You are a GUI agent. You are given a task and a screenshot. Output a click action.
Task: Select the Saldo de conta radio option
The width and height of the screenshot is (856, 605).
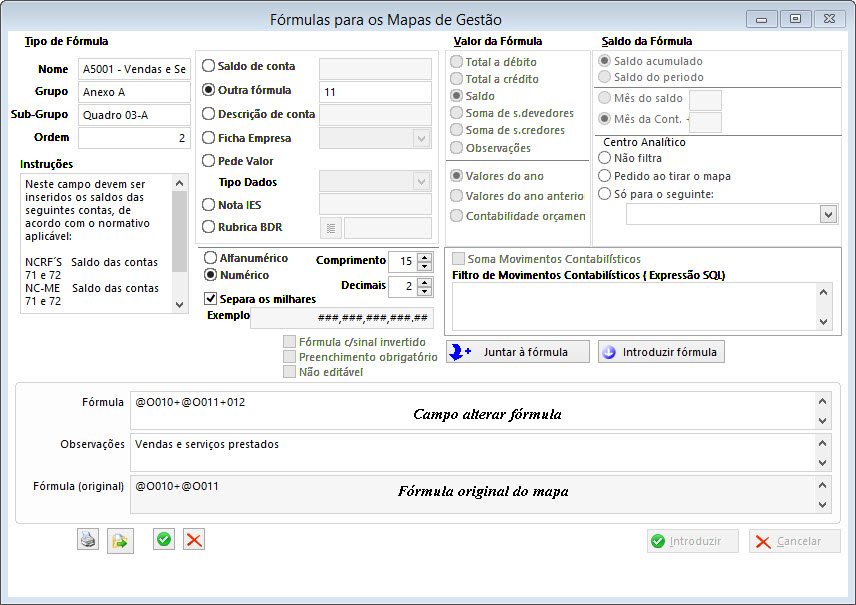click(209, 66)
